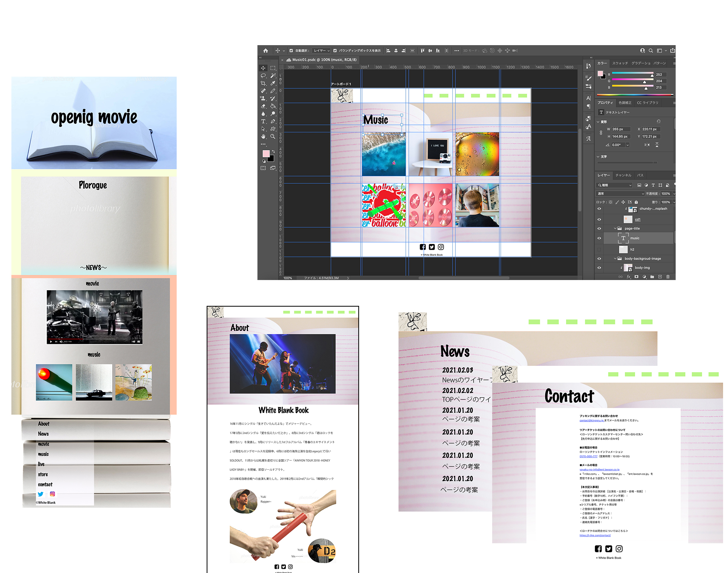
Task: Select the Hand tool
Action: [x=263, y=137]
